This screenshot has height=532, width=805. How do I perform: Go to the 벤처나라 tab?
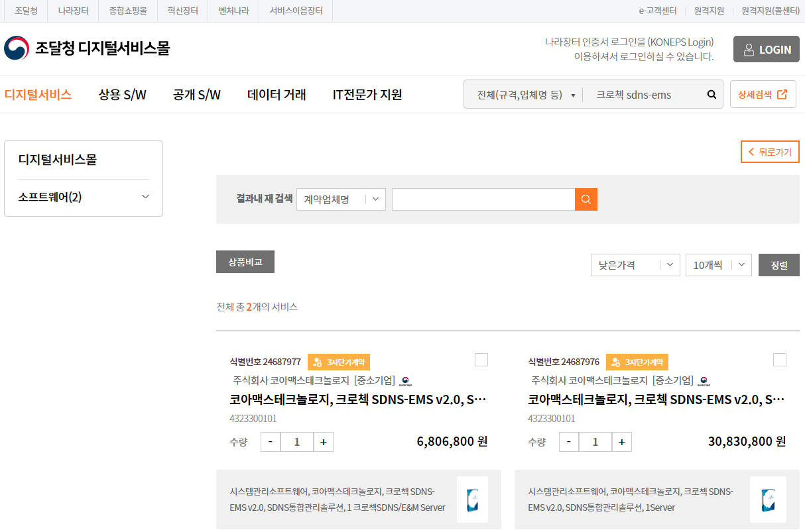[234, 11]
